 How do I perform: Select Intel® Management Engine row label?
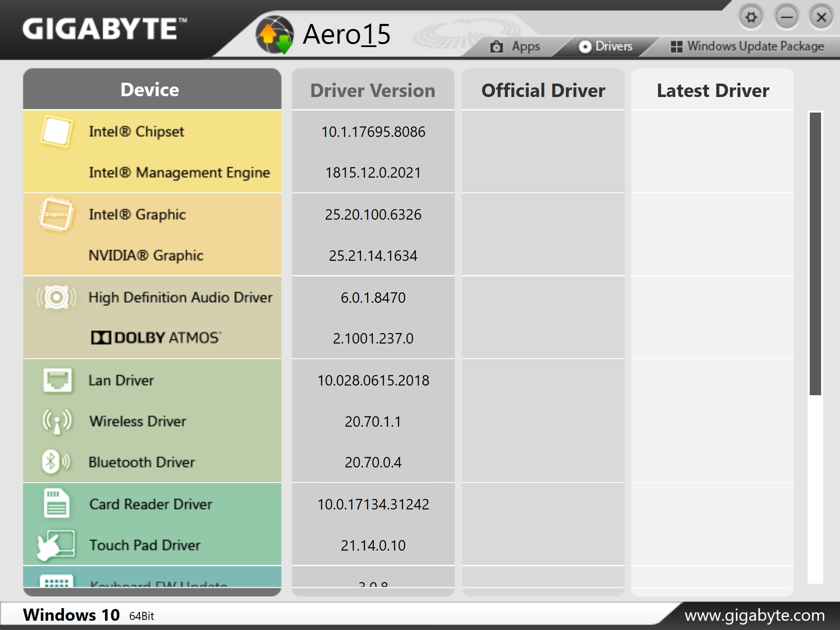(x=179, y=173)
